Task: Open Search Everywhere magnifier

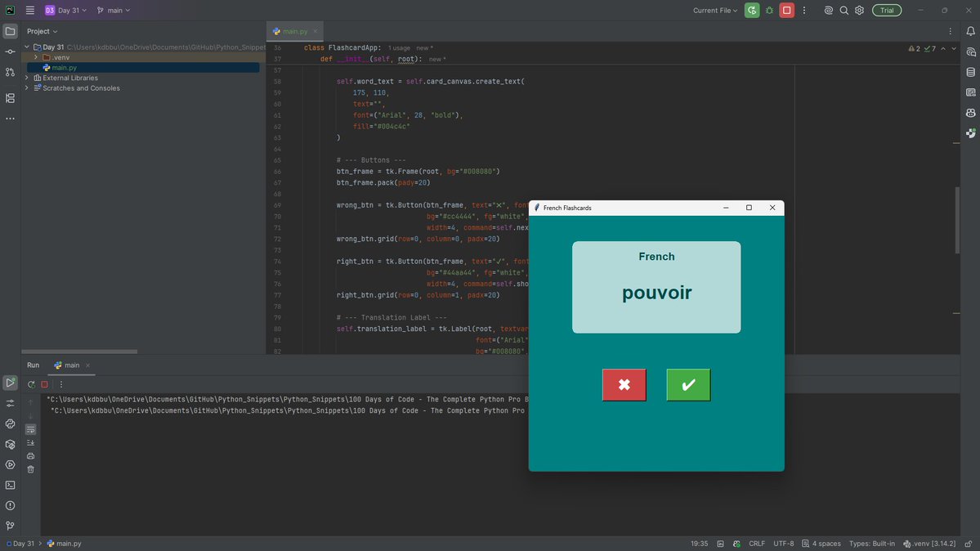Action: click(x=844, y=10)
